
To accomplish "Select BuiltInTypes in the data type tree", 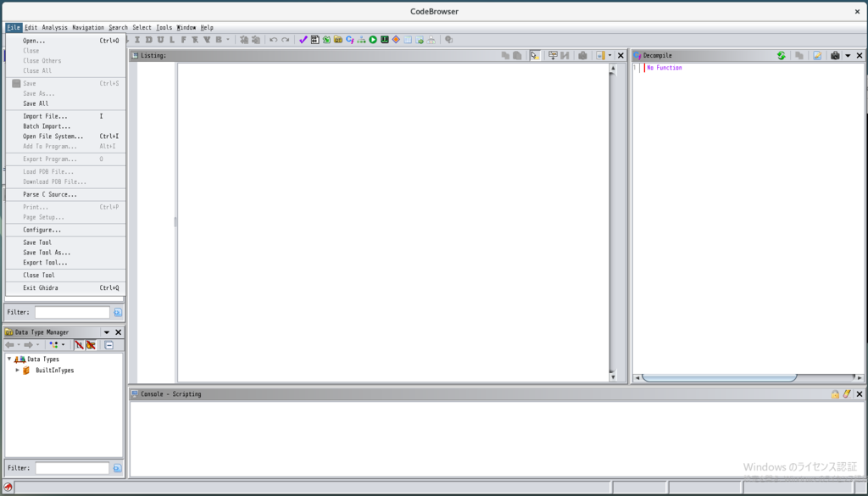I will [x=54, y=371].
